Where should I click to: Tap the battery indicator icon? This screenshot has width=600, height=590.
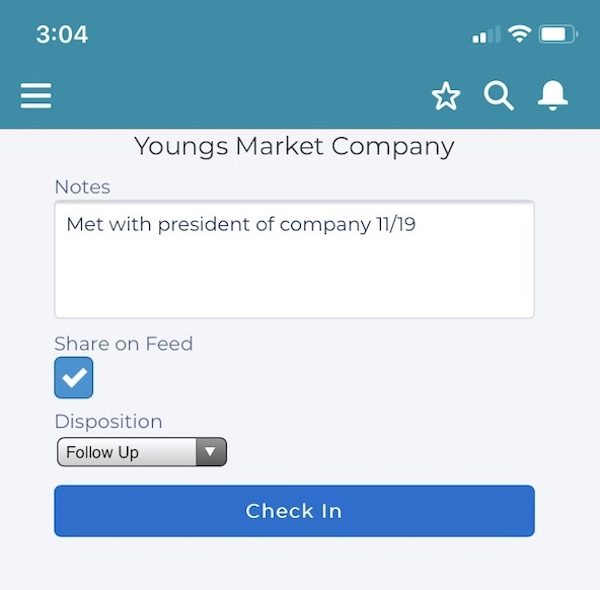point(558,34)
